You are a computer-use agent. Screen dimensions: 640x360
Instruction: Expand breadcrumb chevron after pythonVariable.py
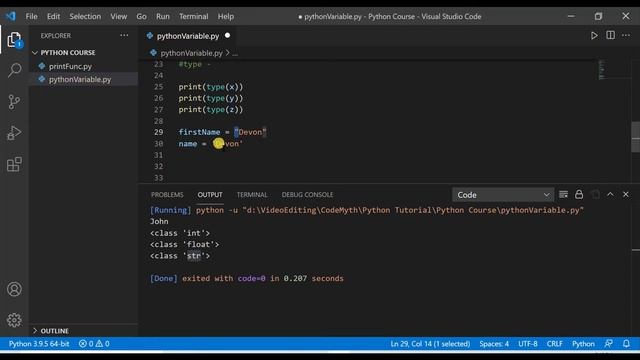pyautogui.click(x=228, y=53)
